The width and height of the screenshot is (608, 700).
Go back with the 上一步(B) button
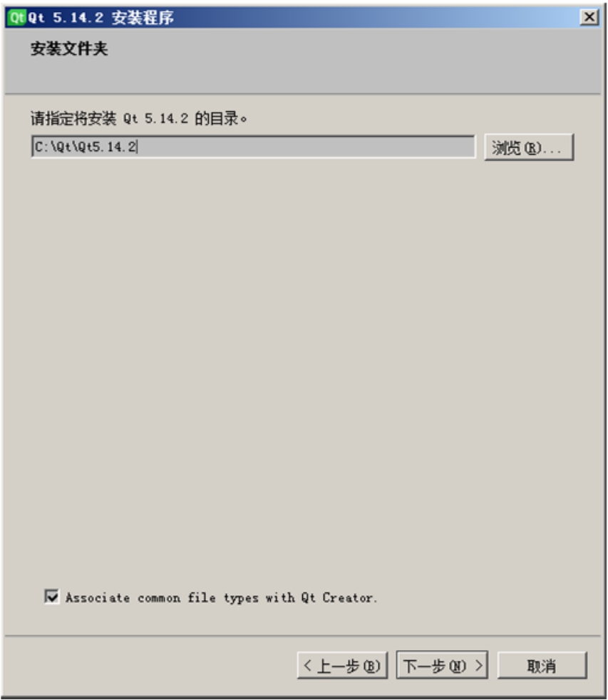click(342, 665)
